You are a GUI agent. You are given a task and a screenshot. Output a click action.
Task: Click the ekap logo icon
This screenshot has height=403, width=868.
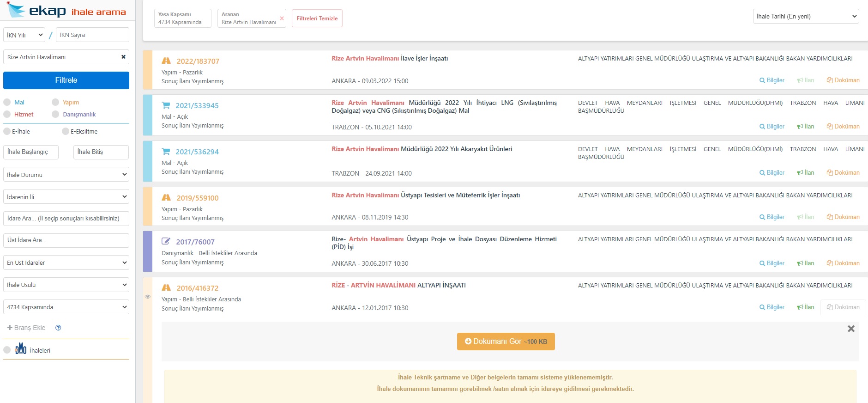click(x=16, y=10)
